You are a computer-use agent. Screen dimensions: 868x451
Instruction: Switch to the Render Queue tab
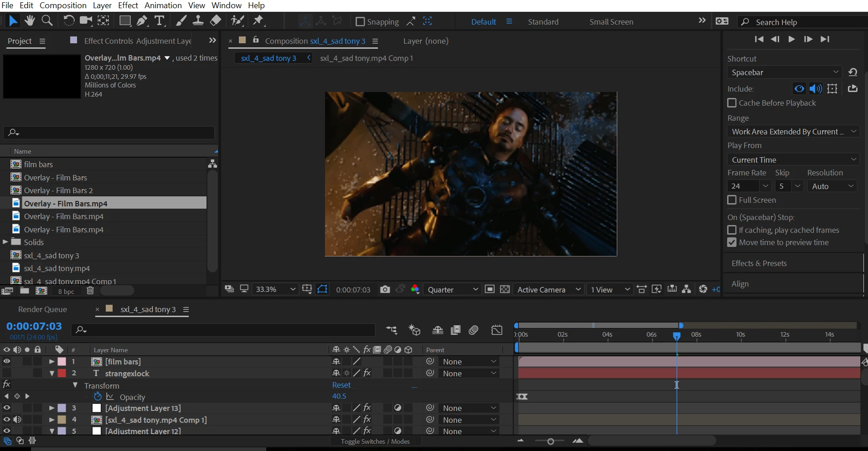pos(42,309)
